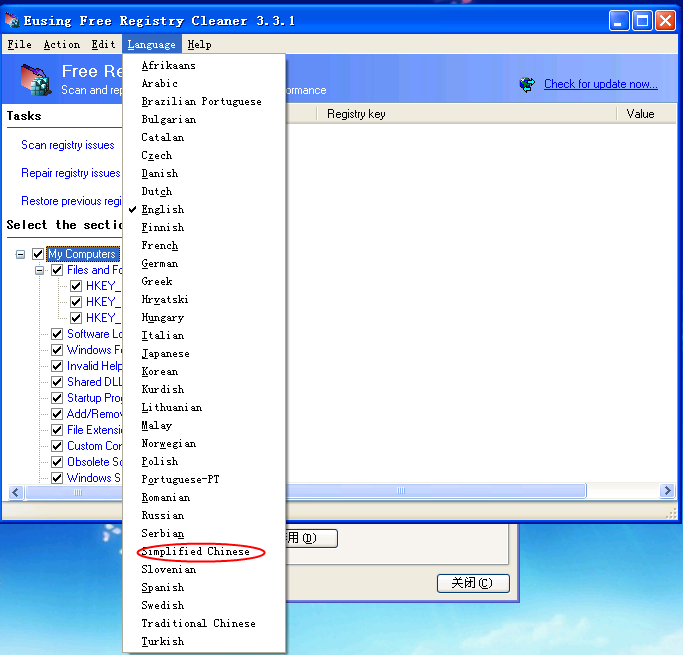Click Repair registry issues link

pos(71,173)
